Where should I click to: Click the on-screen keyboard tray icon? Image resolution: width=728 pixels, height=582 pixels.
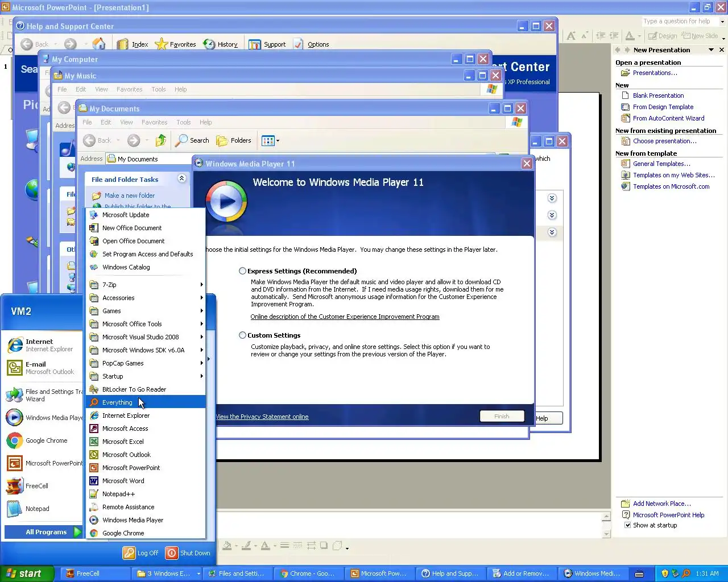(x=639, y=573)
